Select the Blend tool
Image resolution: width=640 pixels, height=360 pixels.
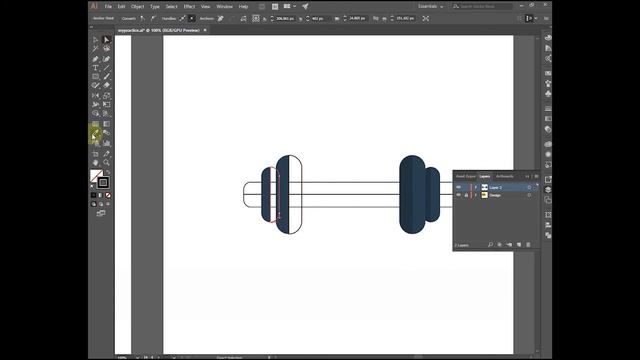(x=107, y=133)
